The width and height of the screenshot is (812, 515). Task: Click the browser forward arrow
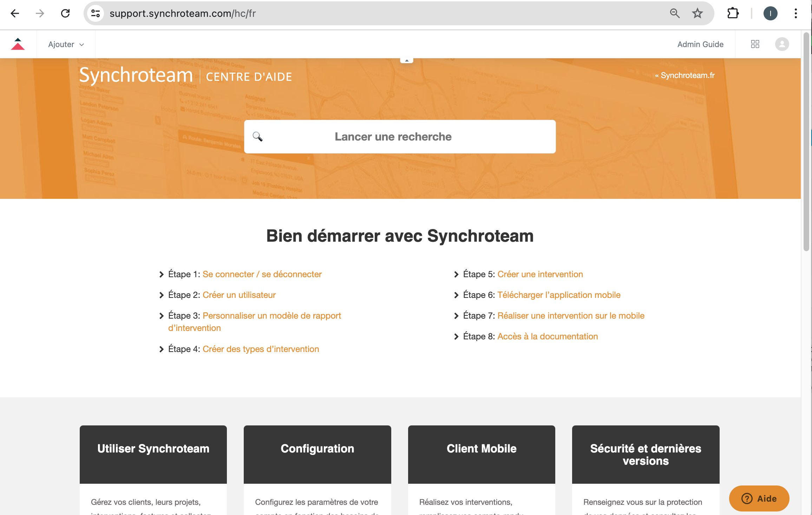click(x=40, y=14)
